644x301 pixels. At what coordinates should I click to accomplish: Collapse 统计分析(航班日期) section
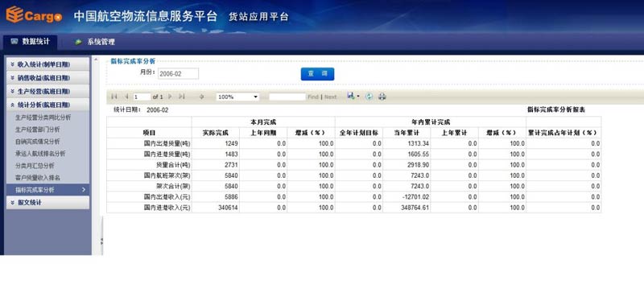[x=47, y=105]
